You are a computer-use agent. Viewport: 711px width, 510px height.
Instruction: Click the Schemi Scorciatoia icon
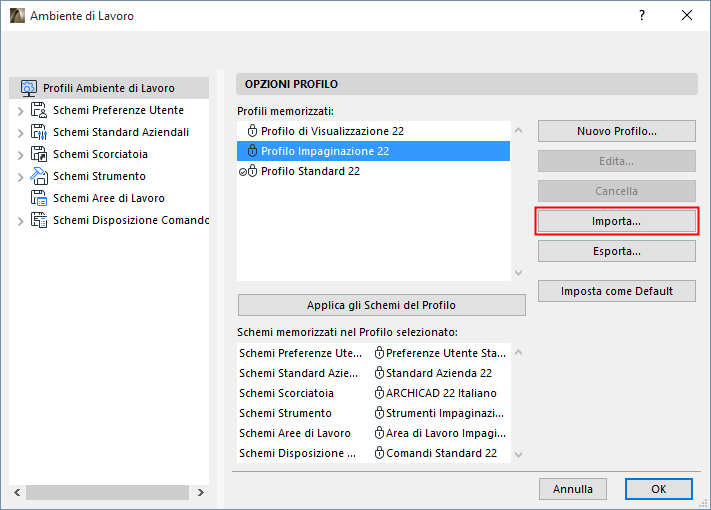39,154
